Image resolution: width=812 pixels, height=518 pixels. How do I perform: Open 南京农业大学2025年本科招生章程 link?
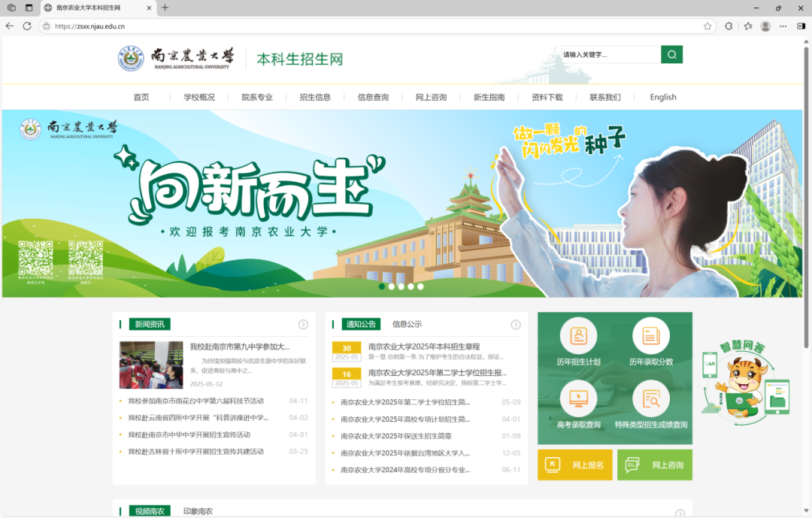tap(424, 347)
